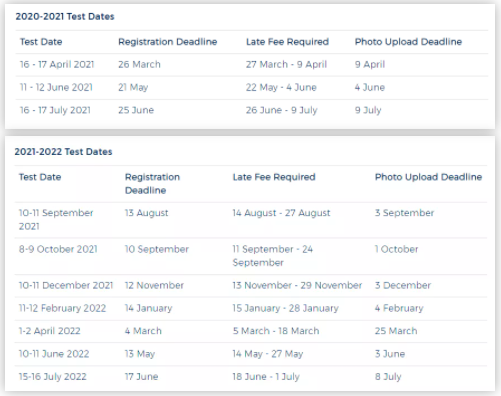
Task: Click the 17 June registration deadline cell
Action: pyautogui.click(x=142, y=377)
